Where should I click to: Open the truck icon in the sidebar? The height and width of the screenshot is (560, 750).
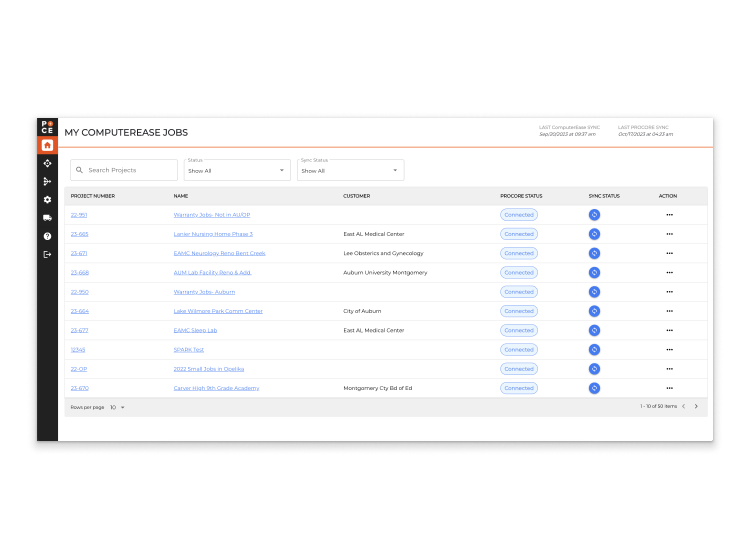[x=47, y=218]
